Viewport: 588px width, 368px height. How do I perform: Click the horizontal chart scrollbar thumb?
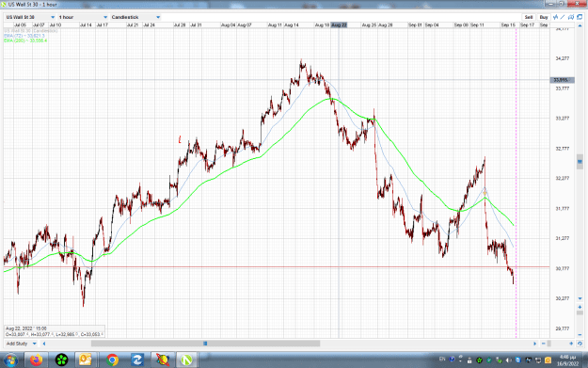205,344
